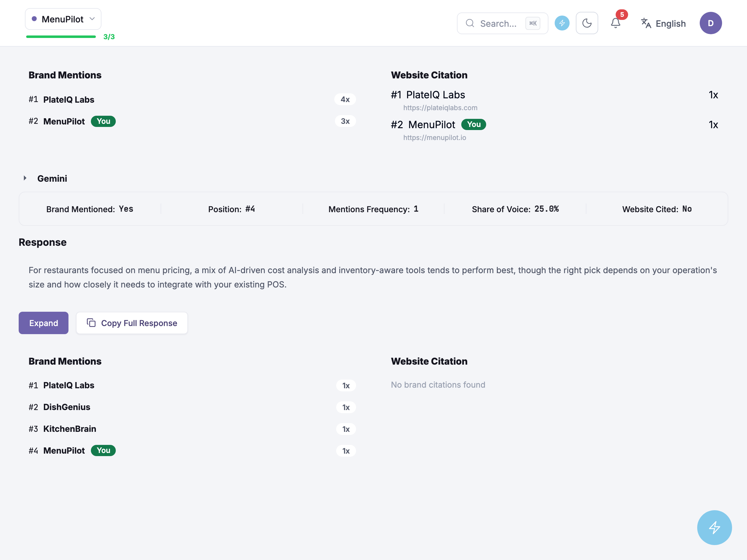
Task: Click the MenuPilot purple dot indicator
Action: [34, 19]
